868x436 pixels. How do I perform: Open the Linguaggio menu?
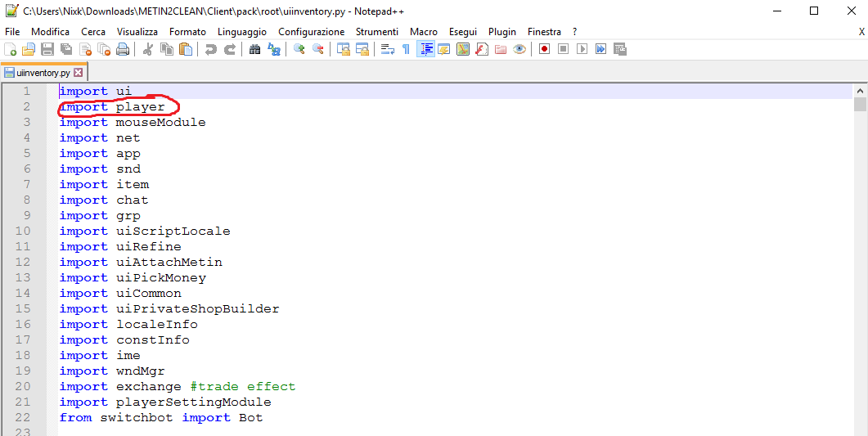tap(242, 32)
